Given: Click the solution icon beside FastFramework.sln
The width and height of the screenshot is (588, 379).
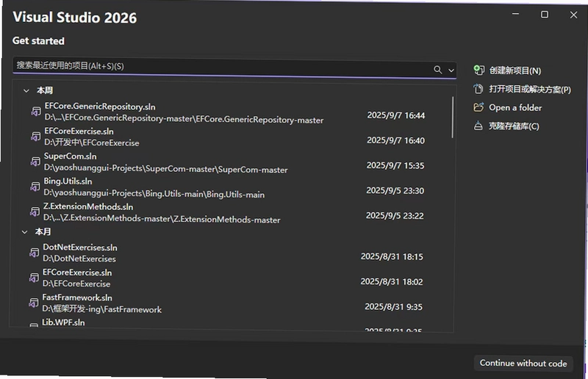Looking at the screenshot, I should coord(33,303).
